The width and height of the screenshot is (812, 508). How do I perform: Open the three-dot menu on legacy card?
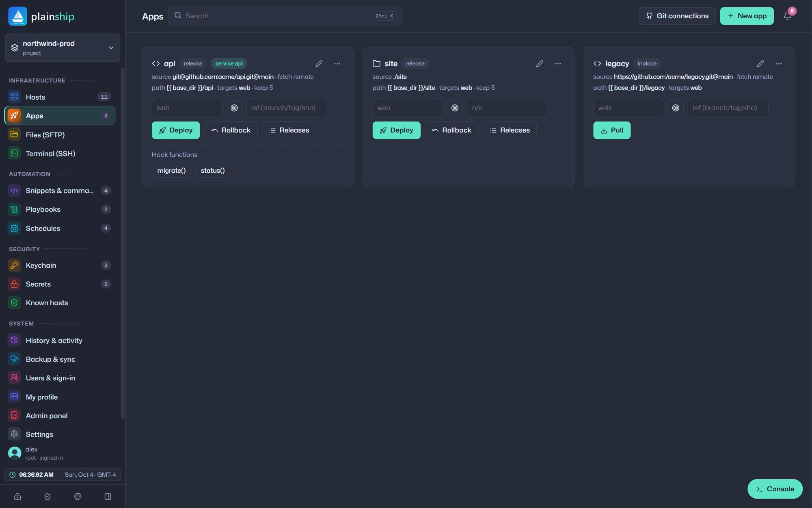(779, 63)
